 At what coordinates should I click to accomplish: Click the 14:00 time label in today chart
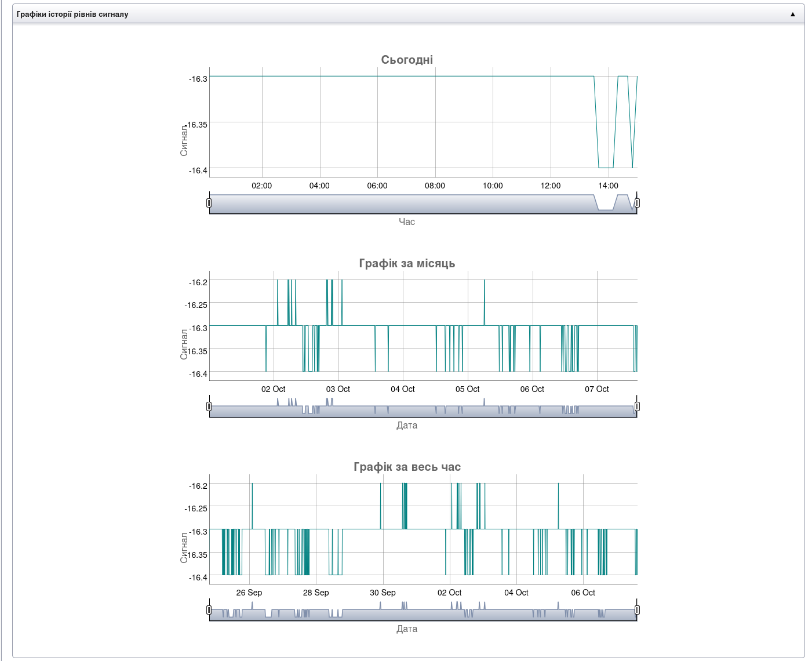[x=608, y=186]
